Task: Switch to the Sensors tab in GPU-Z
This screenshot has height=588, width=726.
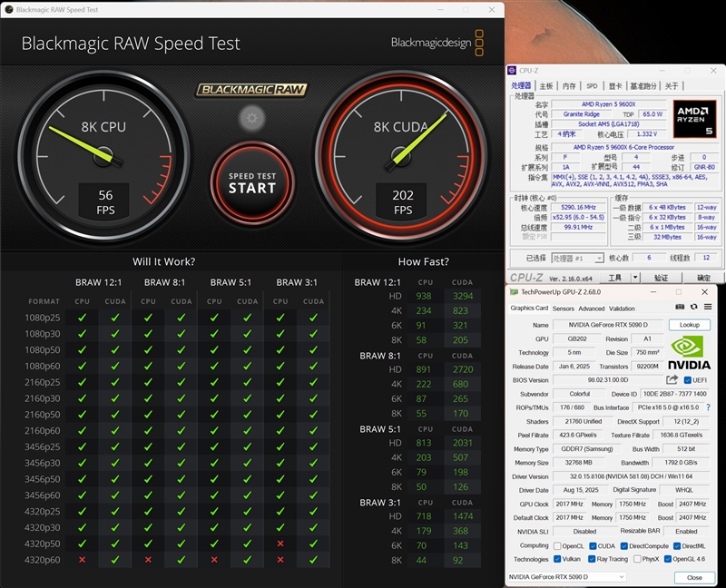Action: 563,309
